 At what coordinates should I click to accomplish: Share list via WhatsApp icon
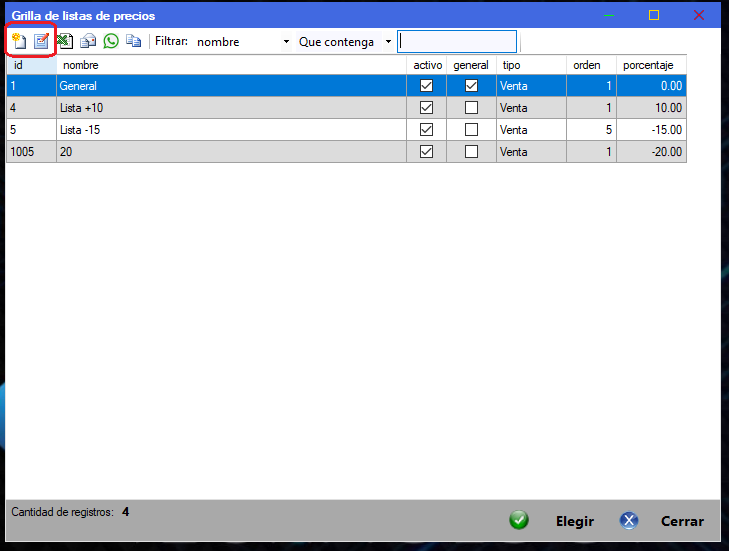[111, 42]
